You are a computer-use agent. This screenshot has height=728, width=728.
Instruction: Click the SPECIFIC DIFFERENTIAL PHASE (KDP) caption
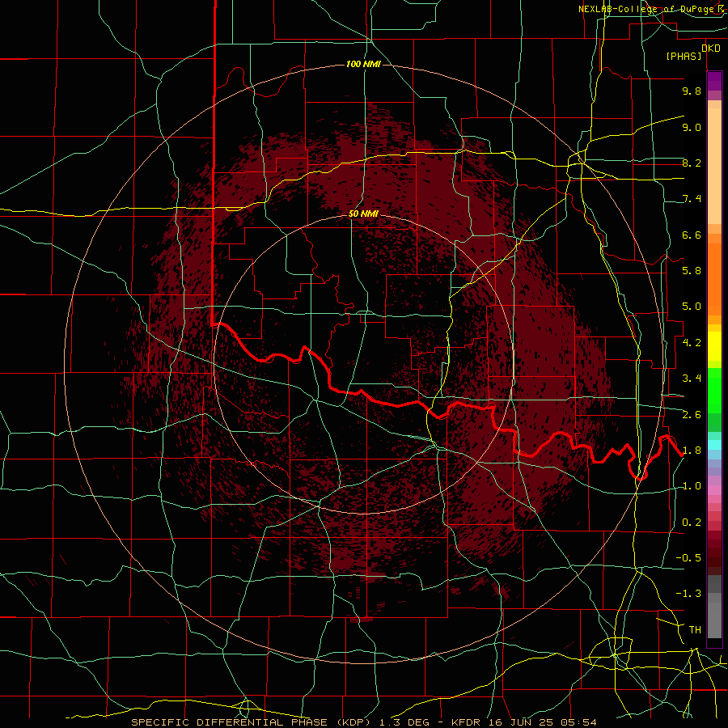coord(253,722)
